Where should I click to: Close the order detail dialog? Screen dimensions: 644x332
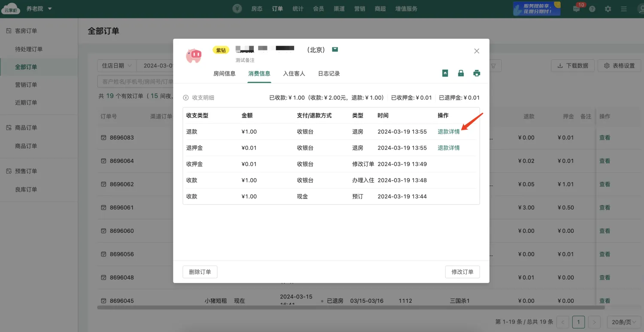click(x=477, y=51)
